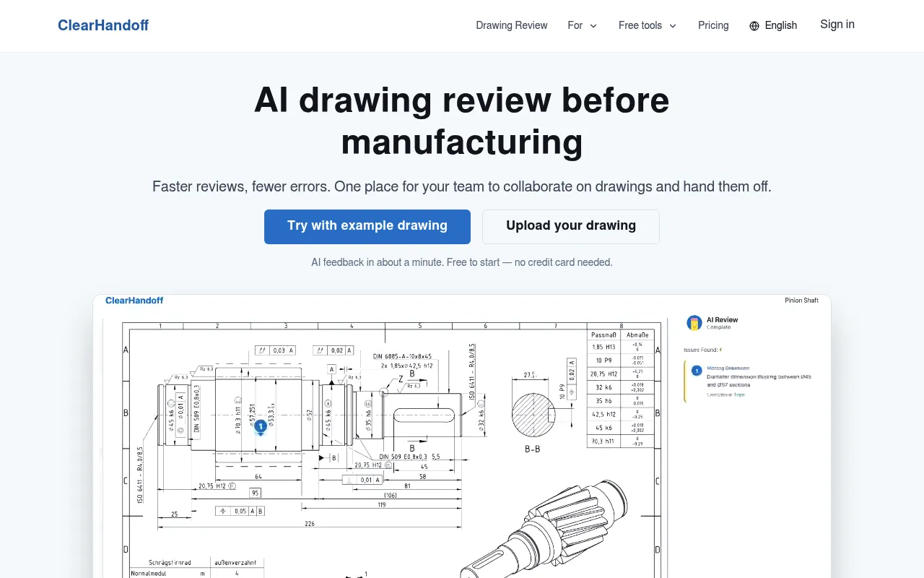Expand the Free tools dropdown menu

[x=648, y=25]
